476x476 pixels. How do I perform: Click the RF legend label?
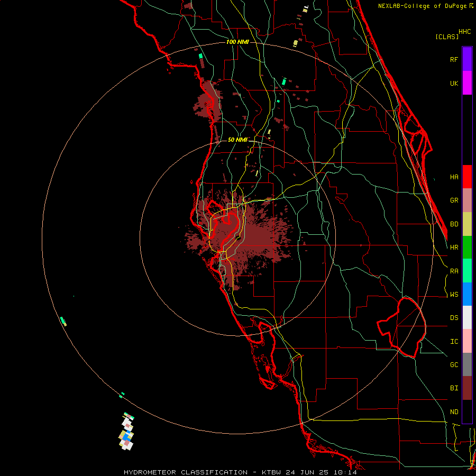click(454, 59)
